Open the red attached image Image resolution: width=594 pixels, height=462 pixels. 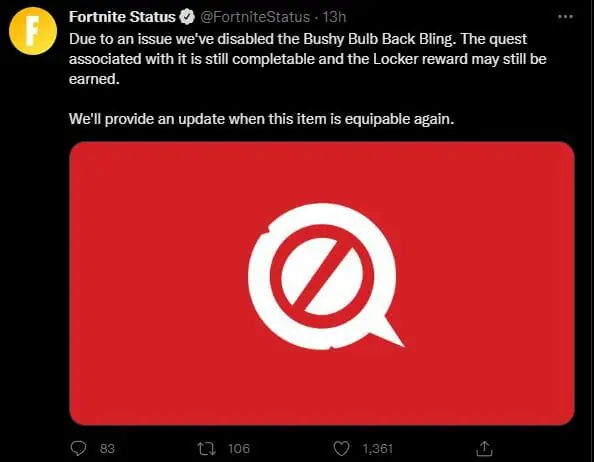tap(322, 283)
